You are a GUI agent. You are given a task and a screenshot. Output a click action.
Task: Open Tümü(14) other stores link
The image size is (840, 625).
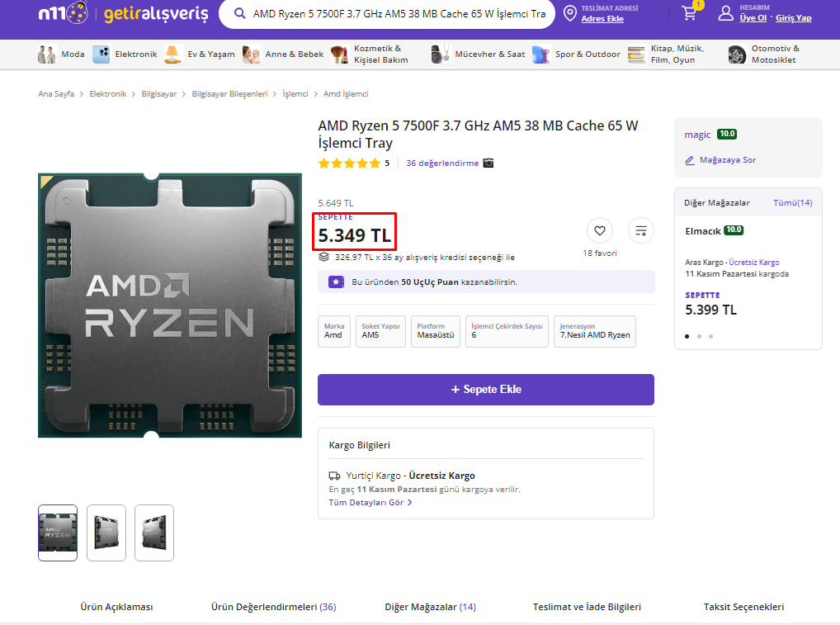click(793, 202)
